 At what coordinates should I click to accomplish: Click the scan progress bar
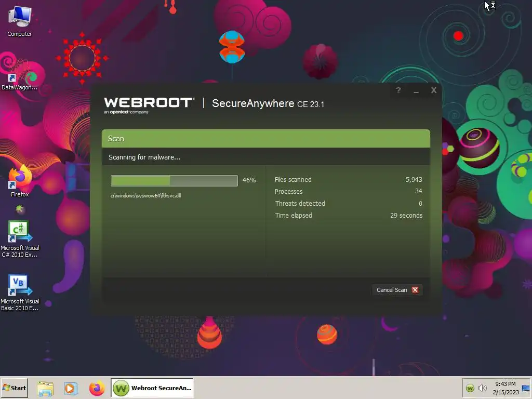click(174, 180)
